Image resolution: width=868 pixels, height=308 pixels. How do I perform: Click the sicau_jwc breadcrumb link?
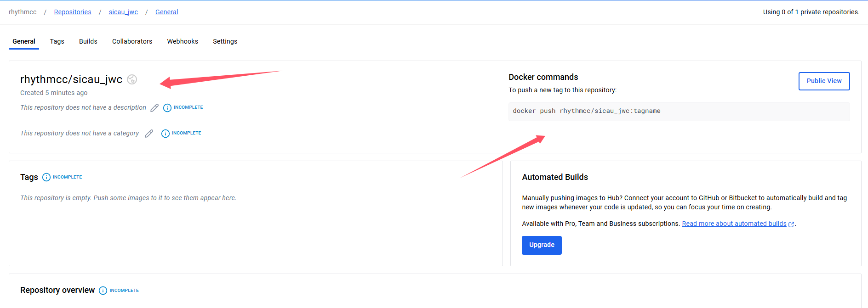123,12
